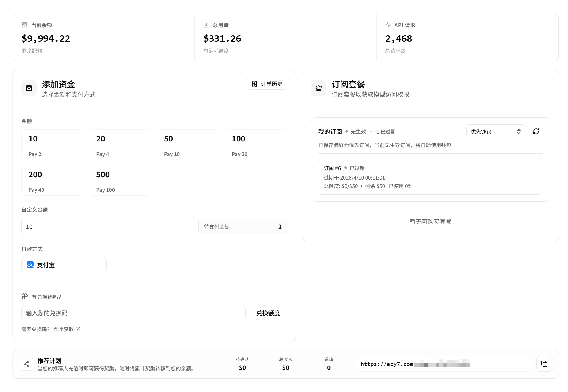This screenshot has width=568, height=392.
Task: Copy the referral link using copy icon
Action: click(x=544, y=364)
